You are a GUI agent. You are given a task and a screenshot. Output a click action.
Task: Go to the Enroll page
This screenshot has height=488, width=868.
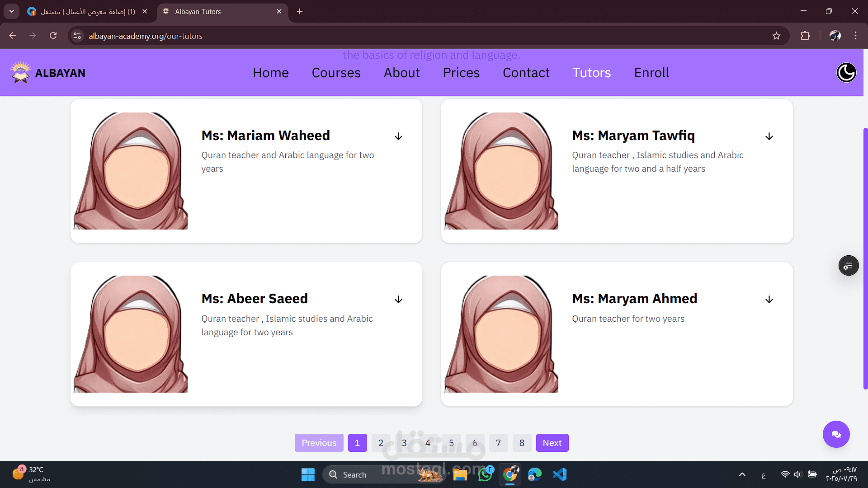pyautogui.click(x=651, y=73)
